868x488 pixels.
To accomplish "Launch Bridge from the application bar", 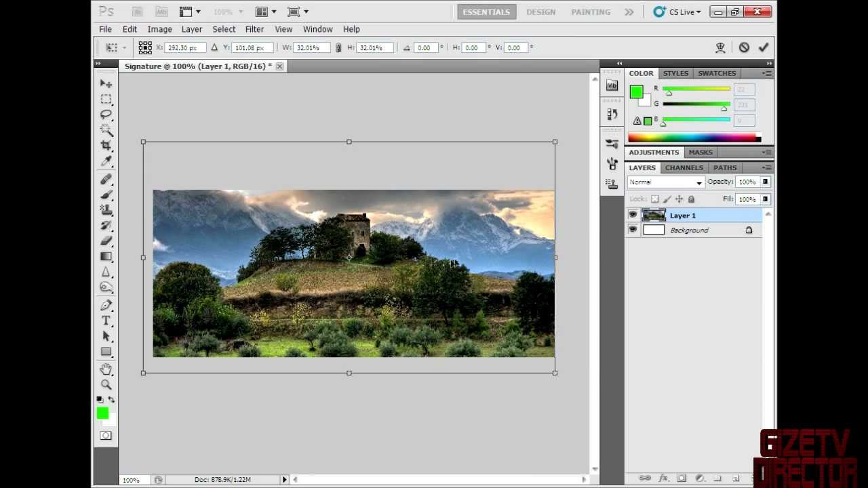I will [x=138, y=12].
